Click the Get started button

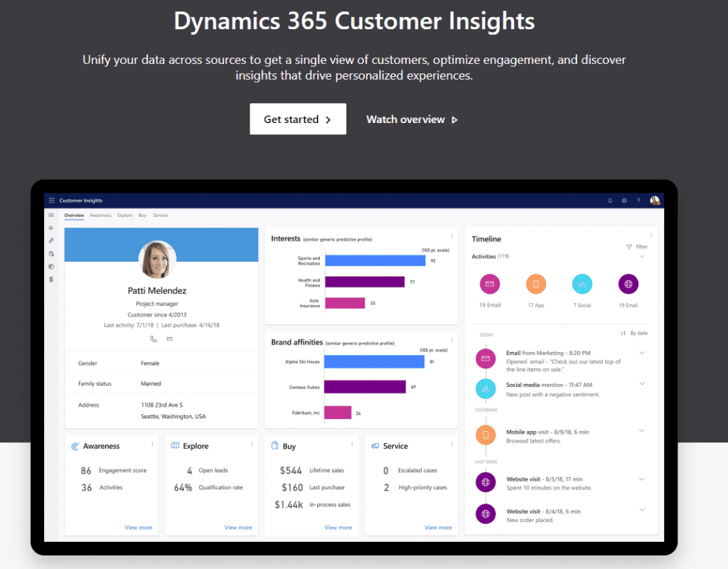(x=298, y=119)
